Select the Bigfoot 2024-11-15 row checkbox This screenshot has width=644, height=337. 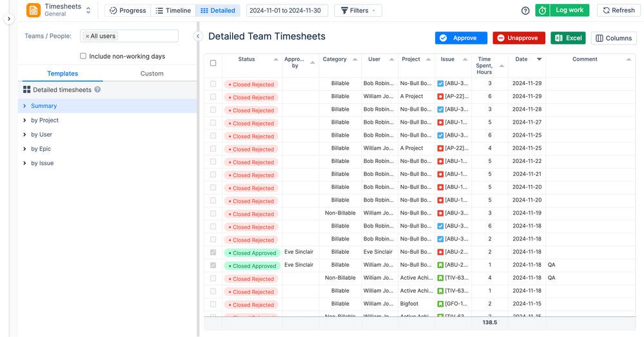click(x=213, y=304)
